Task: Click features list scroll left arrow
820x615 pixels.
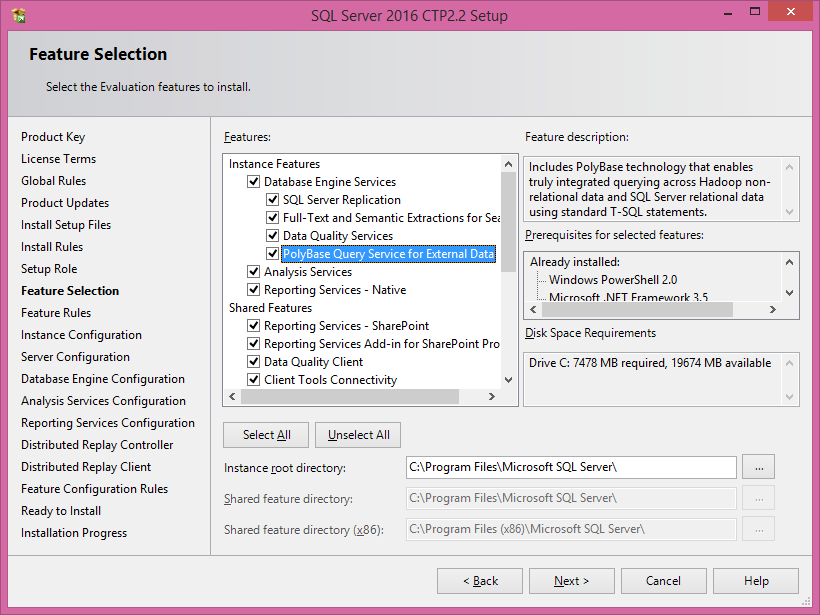Action: click(233, 396)
